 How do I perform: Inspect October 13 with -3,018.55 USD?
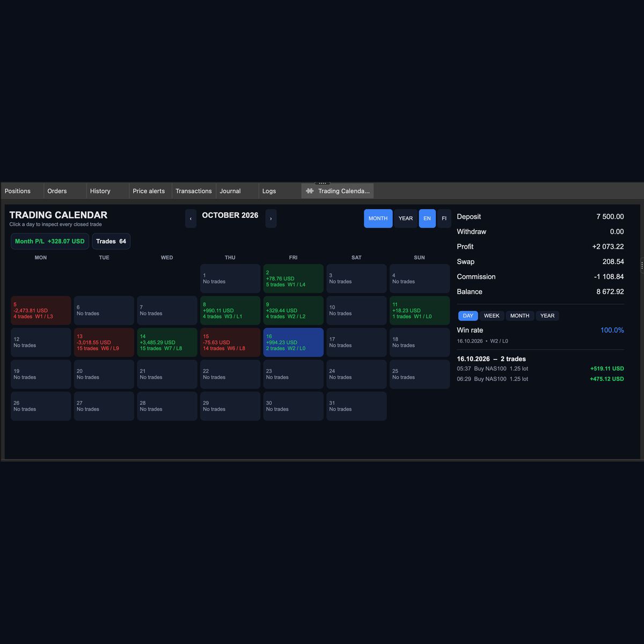(x=104, y=342)
